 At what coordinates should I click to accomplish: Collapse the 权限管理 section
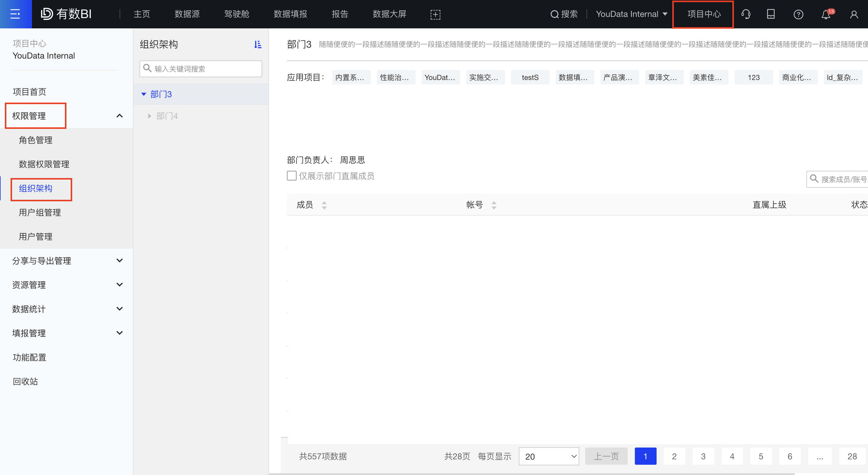119,116
